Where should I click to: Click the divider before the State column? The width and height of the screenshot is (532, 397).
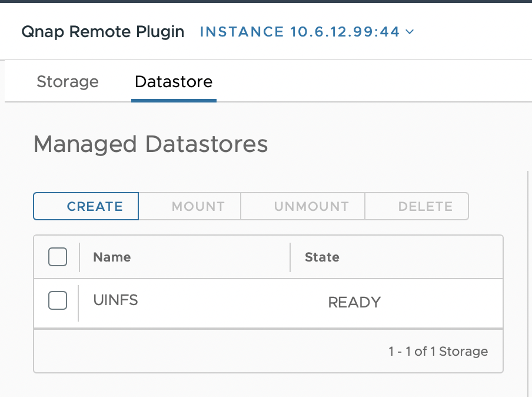(x=290, y=257)
